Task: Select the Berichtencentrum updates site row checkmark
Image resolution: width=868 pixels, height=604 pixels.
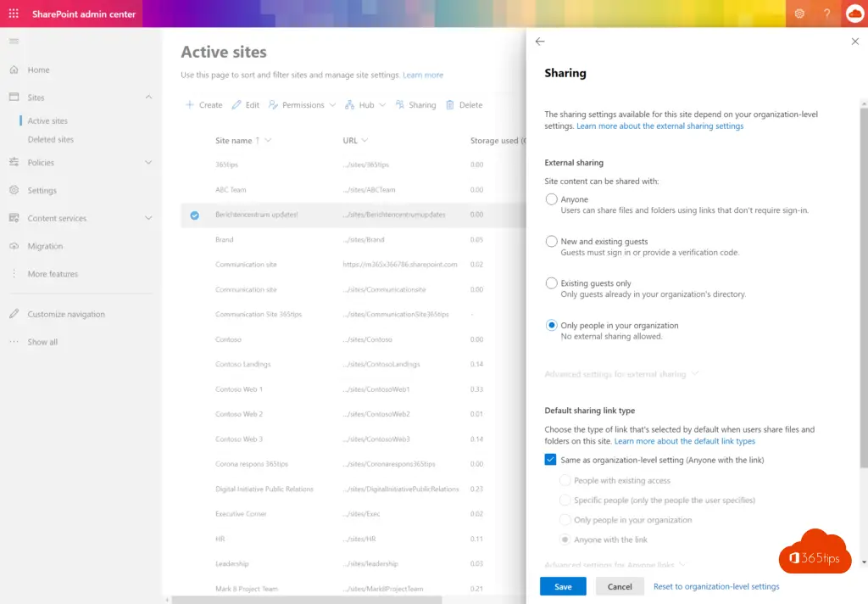Action: click(194, 215)
